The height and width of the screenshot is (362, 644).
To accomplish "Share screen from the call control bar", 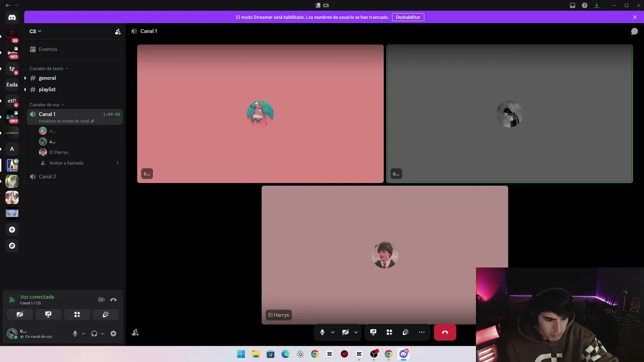I will point(373,332).
